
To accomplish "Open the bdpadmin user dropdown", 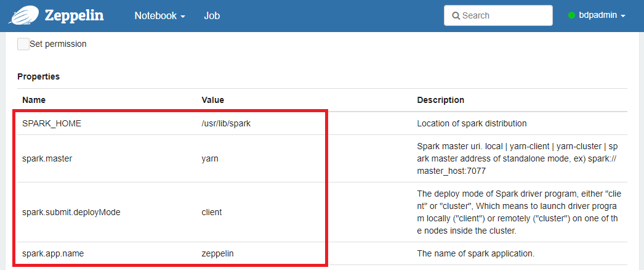I will pos(602,15).
